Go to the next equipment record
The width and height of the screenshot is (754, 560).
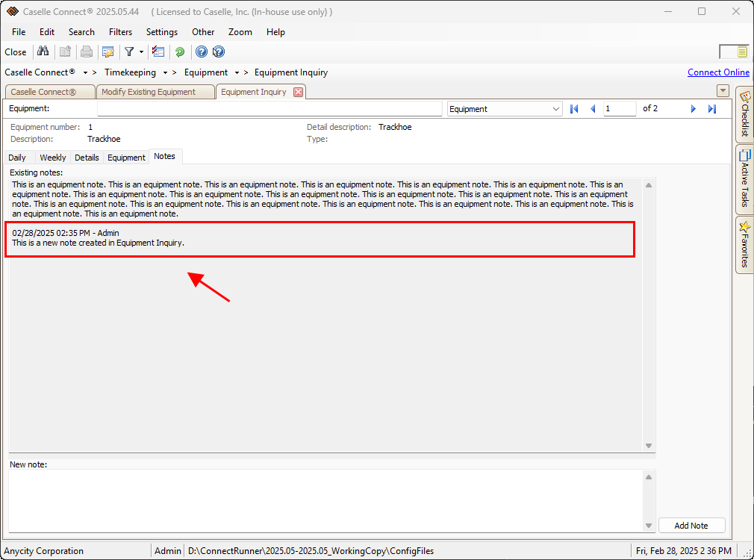pyautogui.click(x=693, y=109)
